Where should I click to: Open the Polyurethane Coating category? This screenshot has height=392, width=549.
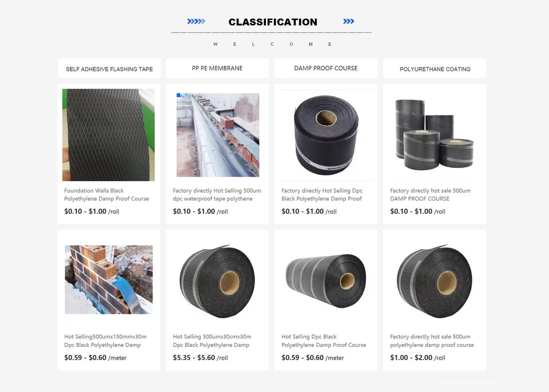tap(435, 69)
